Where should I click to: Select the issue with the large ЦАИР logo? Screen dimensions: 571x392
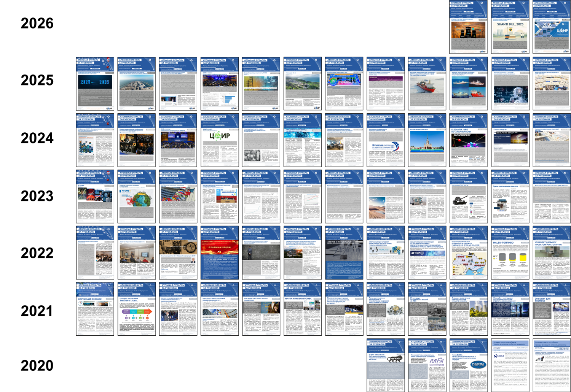pyautogui.click(x=220, y=140)
